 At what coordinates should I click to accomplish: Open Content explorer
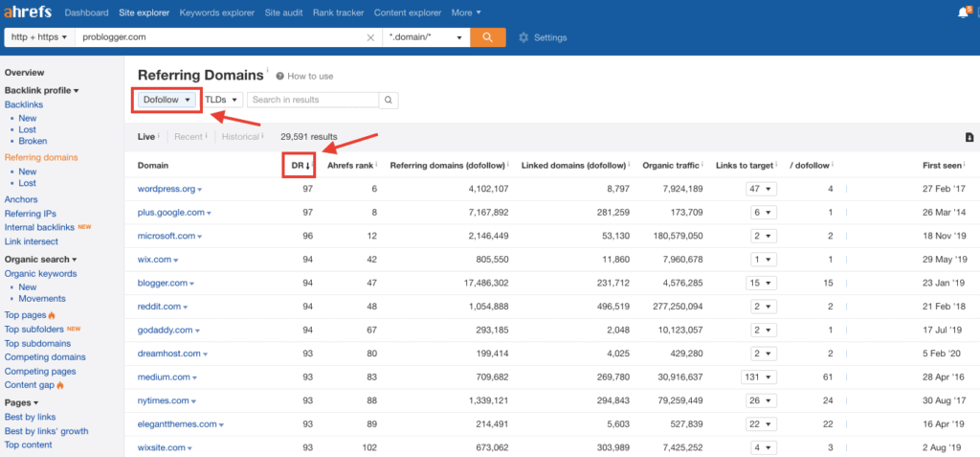point(408,12)
